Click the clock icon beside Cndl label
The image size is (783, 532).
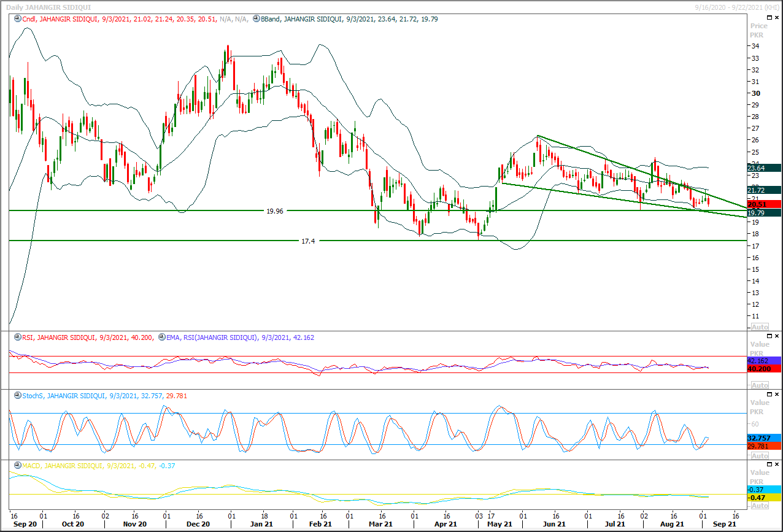[x=18, y=19]
